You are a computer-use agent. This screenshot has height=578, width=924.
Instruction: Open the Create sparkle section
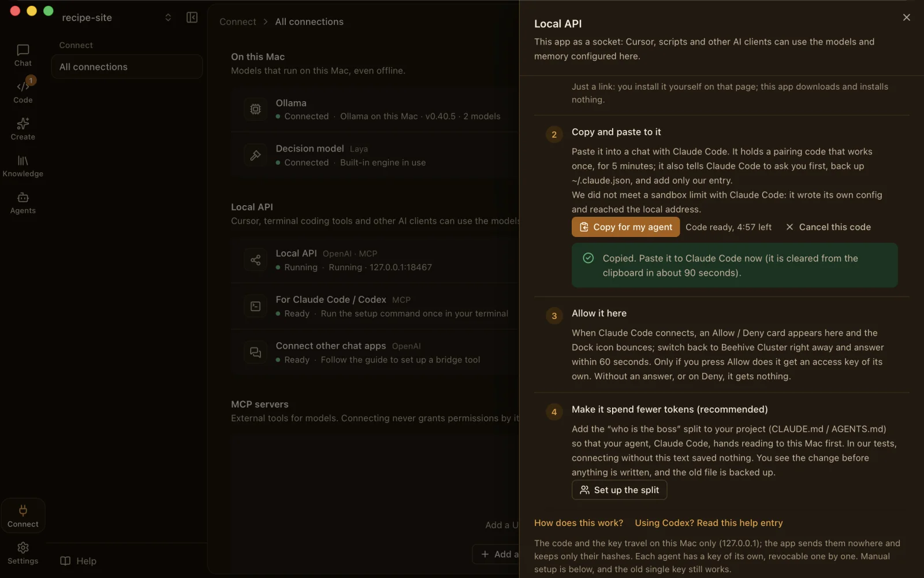click(x=23, y=129)
